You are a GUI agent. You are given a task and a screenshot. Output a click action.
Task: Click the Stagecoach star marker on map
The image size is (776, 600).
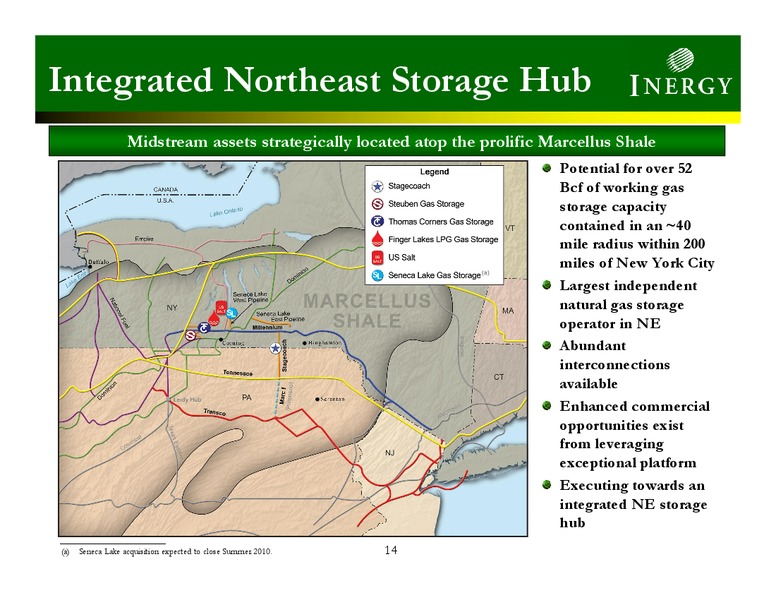pos(275,349)
